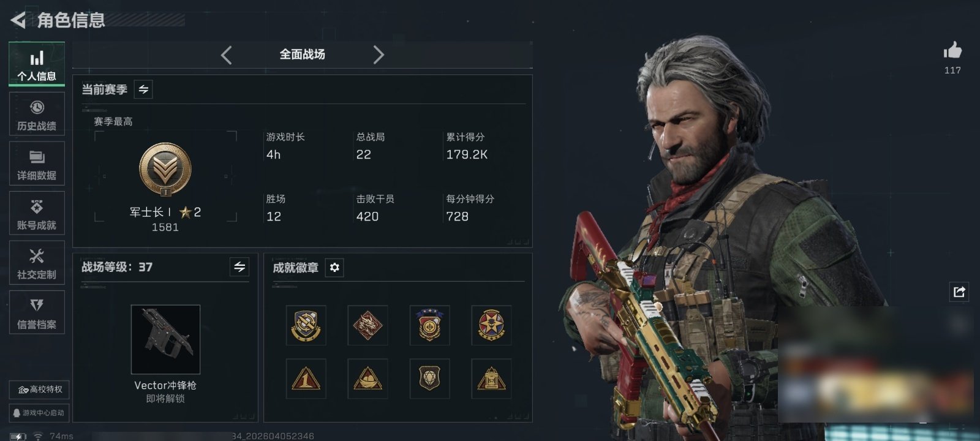Click the 军士长 rank emblem medal

tap(165, 170)
